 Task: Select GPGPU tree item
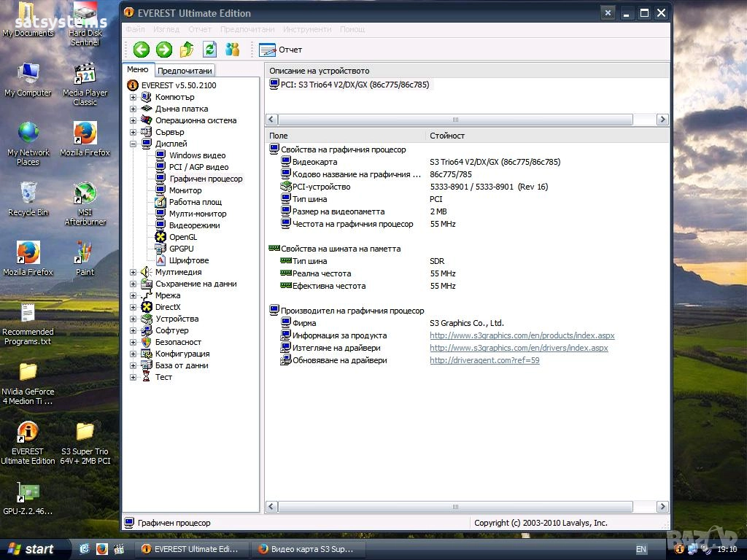pyautogui.click(x=181, y=249)
